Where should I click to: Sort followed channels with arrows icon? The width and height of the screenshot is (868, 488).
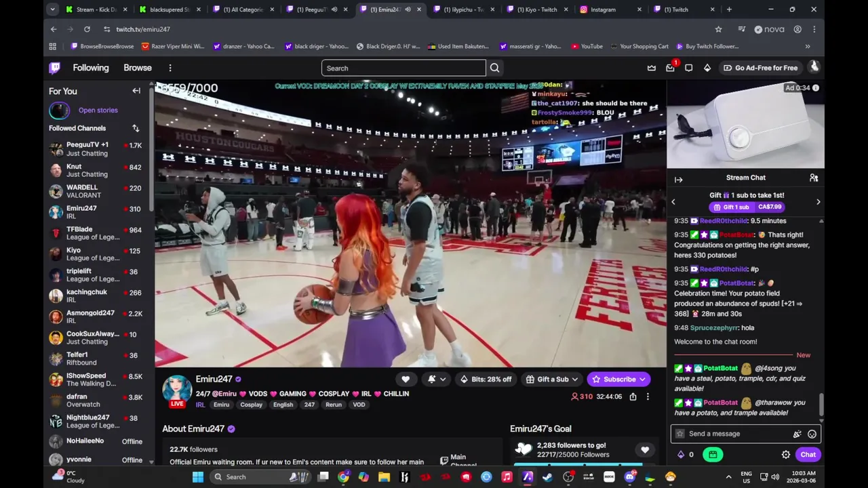[136, 128]
